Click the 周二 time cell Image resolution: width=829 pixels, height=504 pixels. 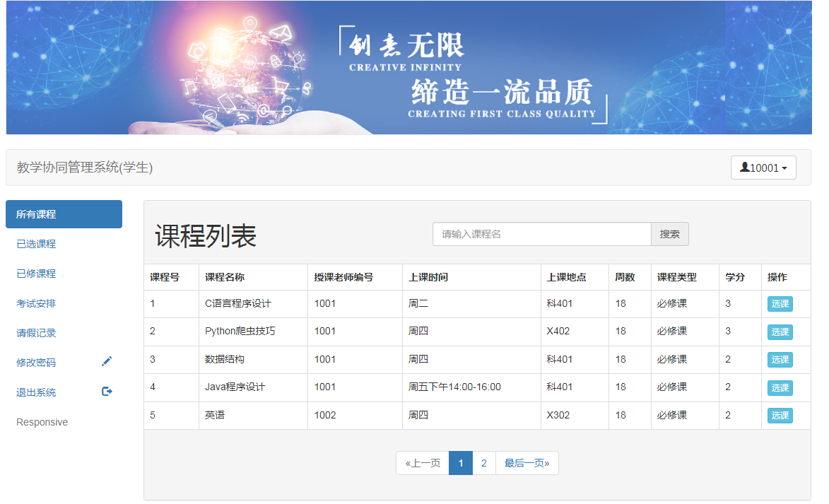click(418, 303)
